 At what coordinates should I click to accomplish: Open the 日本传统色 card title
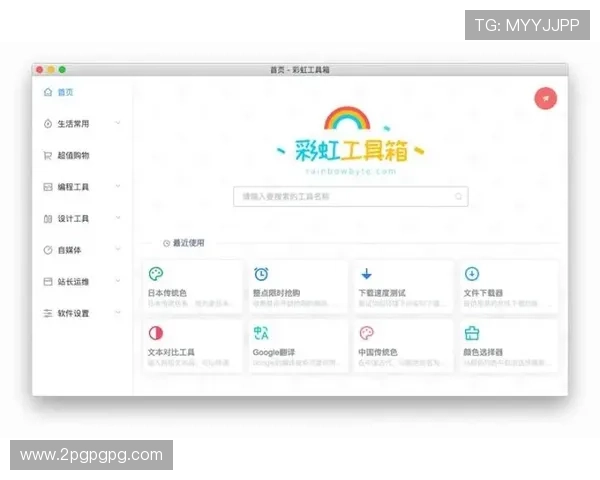tap(167, 293)
